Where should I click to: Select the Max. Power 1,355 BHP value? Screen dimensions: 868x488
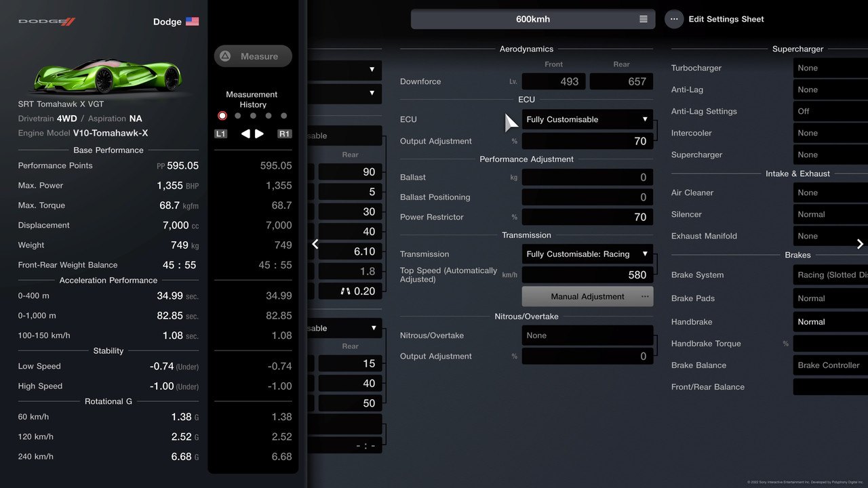(177, 186)
